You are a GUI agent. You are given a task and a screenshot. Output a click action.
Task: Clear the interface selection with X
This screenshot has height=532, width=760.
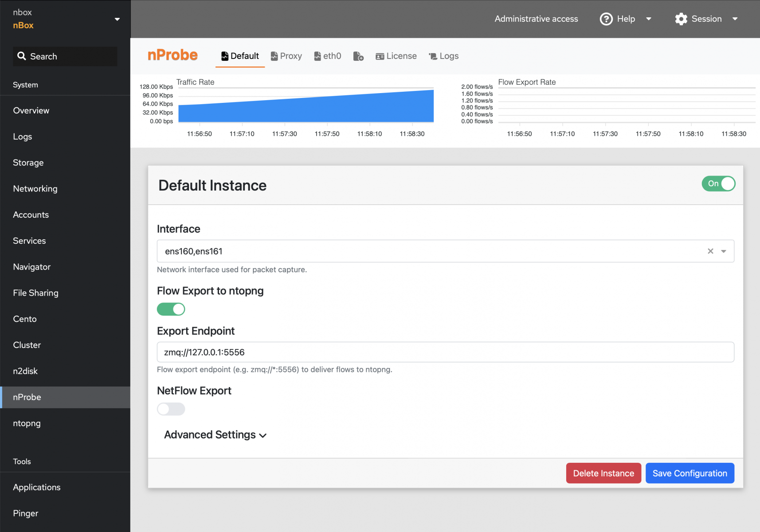pyautogui.click(x=710, y=251)
